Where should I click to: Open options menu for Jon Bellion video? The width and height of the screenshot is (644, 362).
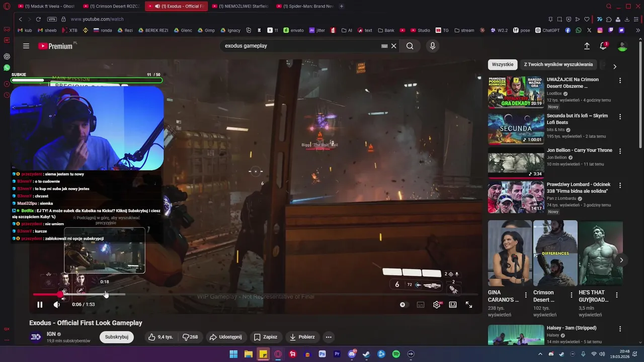pyautogui.click(x=620, y=151)
